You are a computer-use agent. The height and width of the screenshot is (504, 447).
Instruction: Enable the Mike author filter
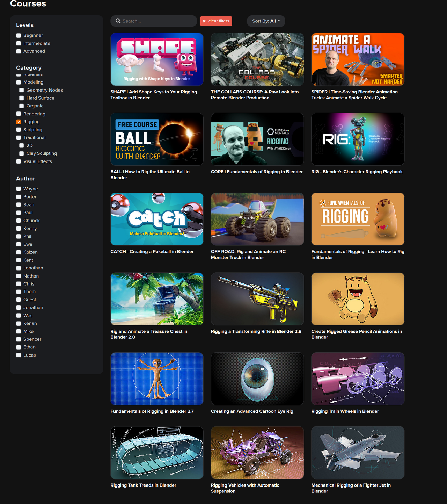19,332
